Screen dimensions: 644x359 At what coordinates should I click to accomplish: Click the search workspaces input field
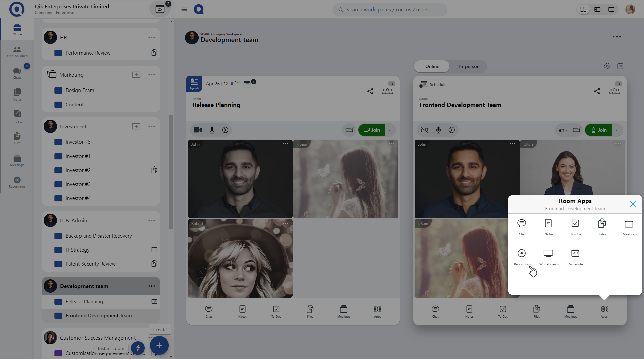tap(389, 10)
